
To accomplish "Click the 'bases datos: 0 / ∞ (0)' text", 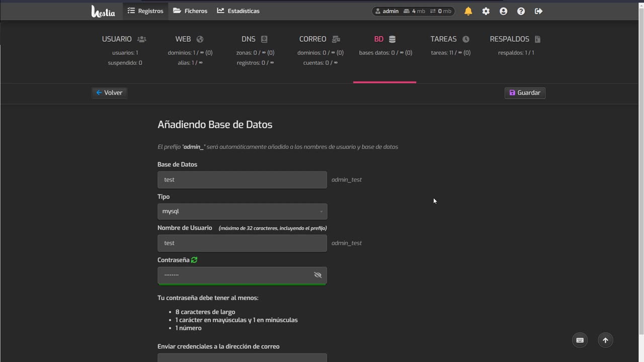I will [x=385, y=53].
